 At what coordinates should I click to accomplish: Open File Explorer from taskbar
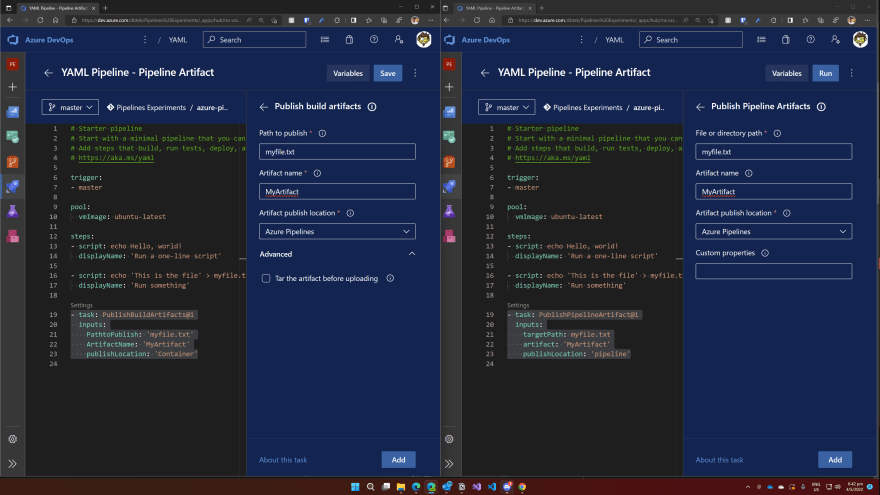(401, 487)
